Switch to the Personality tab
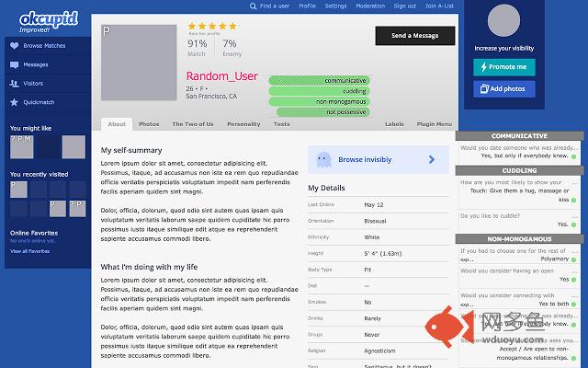This screenshot has height=368, width=588. point(243,124)
